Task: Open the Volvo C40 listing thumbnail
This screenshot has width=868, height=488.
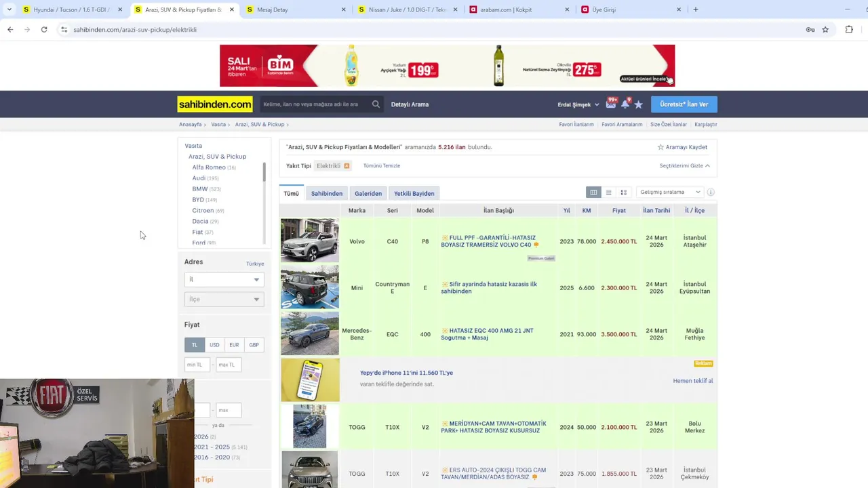Action: 310,241
